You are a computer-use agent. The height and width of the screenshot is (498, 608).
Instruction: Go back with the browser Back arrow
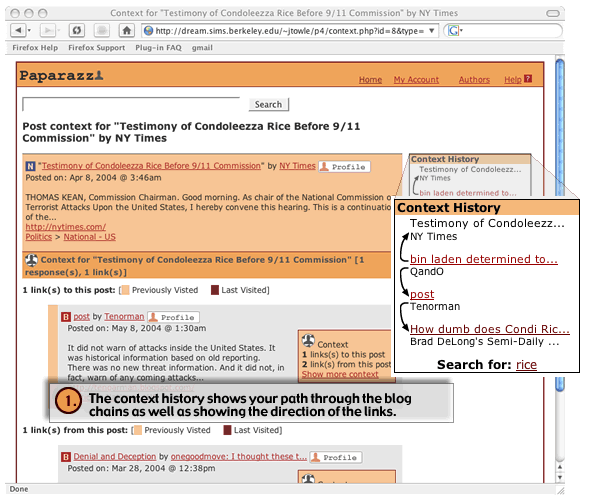pos(17,30)
